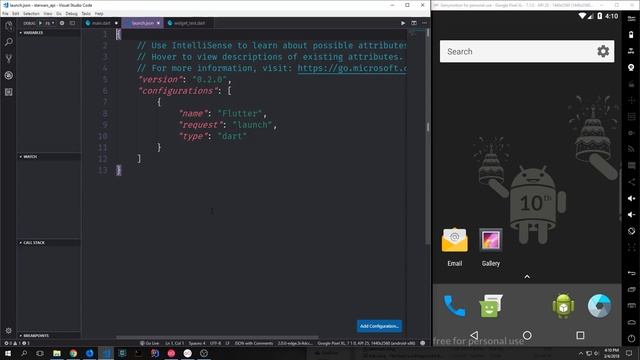The image size is (640, 360).
Task: Open the Manage gear in activity bar
Action: pos(9,330)
